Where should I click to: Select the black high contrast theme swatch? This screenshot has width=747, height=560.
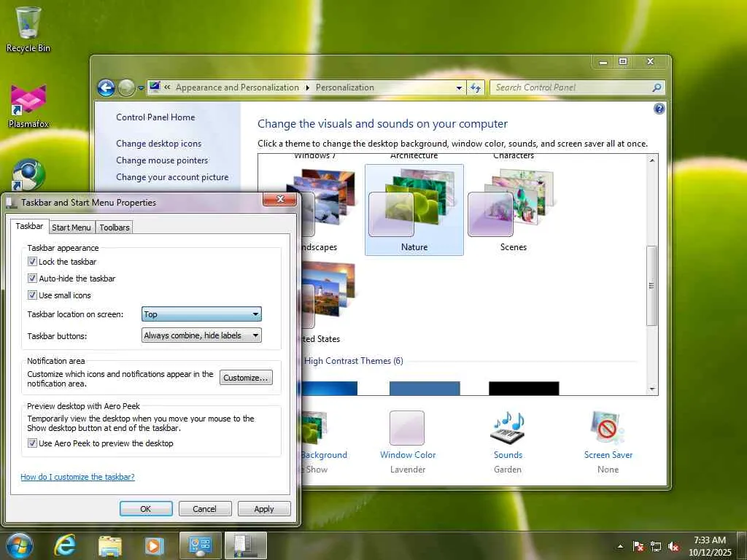coord(524,388)
